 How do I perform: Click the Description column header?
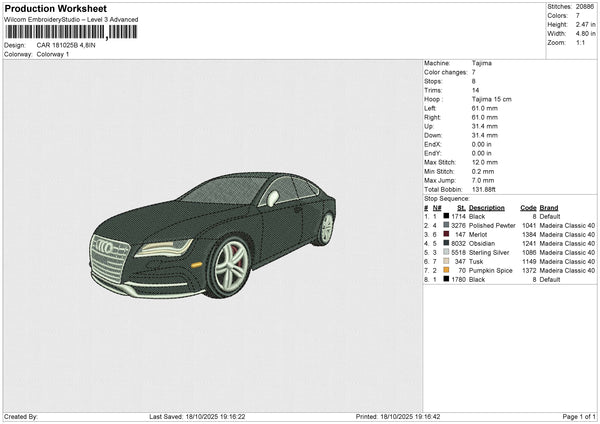[x=486, y=207]
